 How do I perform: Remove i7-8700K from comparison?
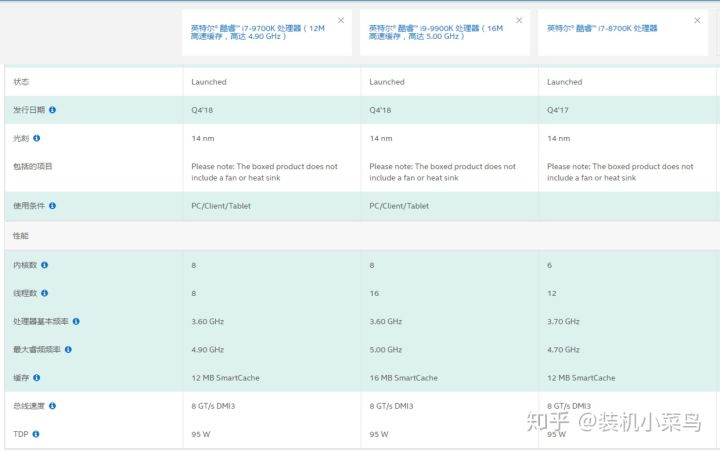point(697,20)
